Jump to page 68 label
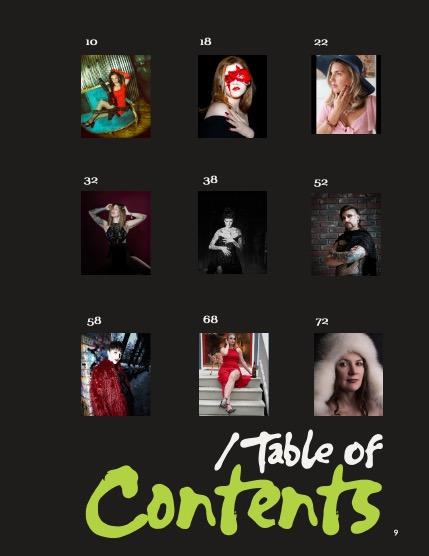The height and width of the screenshot is (556, 429). pos(210,319)
